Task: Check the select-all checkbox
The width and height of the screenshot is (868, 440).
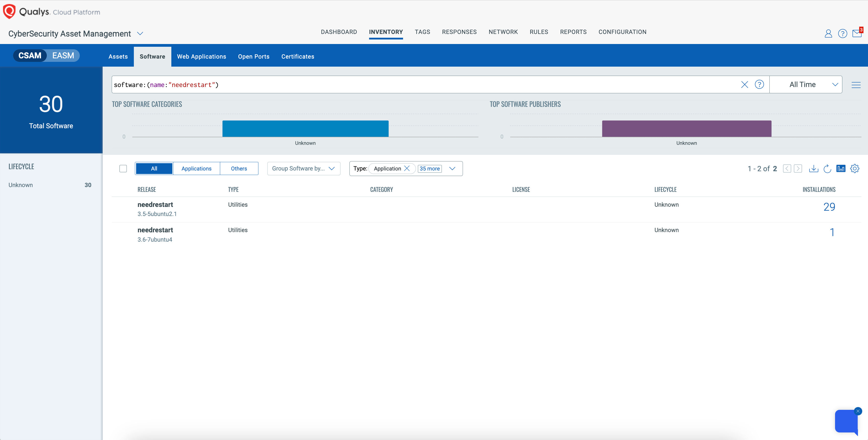Action: pos(123,169)
